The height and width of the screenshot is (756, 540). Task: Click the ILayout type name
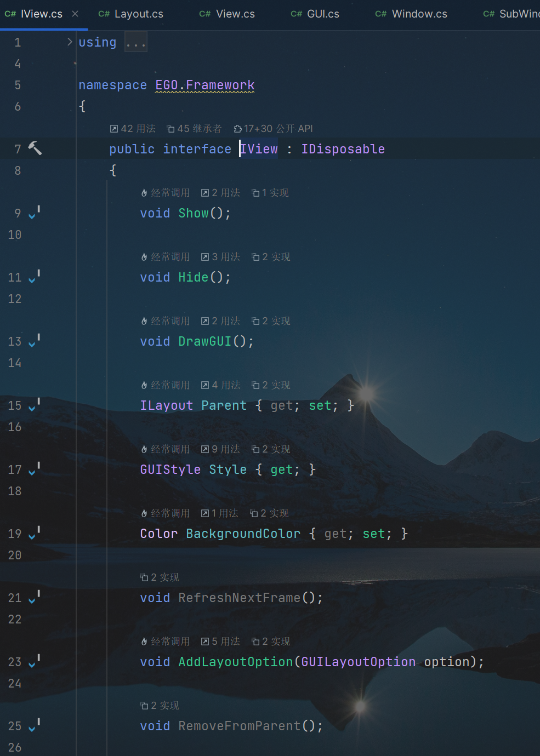(167, 405)
